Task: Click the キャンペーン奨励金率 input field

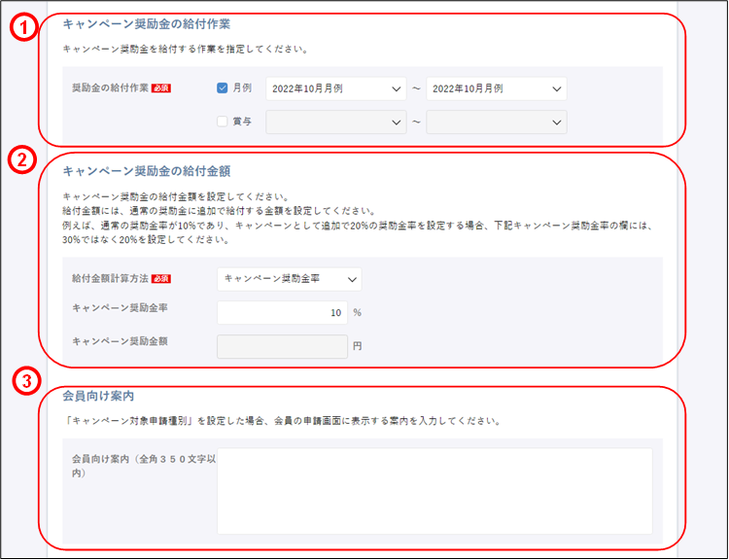Action: pyautogui.click(x=282, y=312)
